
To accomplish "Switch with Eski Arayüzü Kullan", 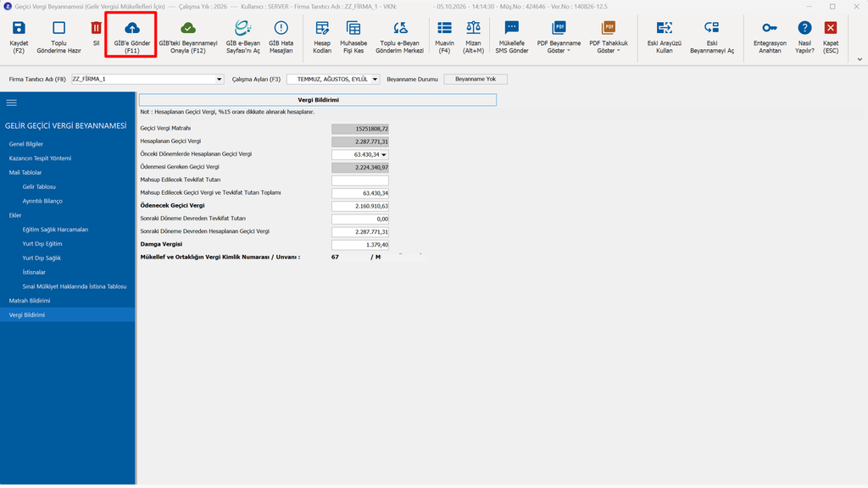I will click(665, 36).
